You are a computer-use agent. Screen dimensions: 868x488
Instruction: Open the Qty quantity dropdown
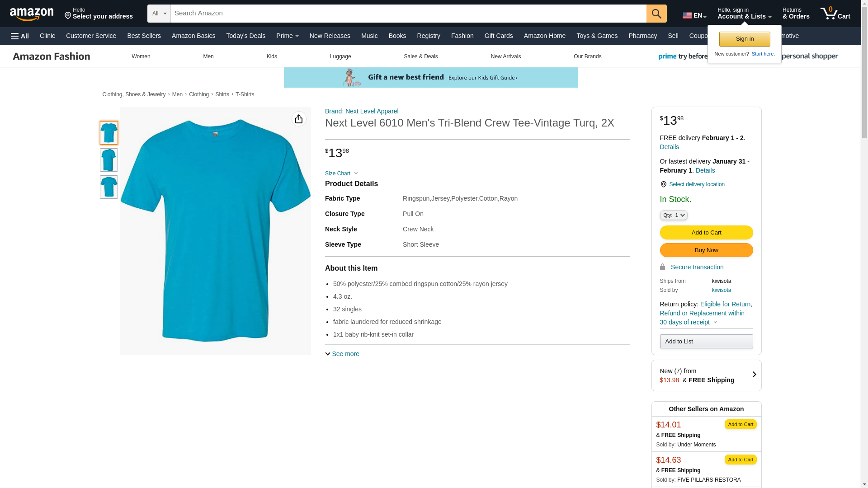click(x=673, y=216)
